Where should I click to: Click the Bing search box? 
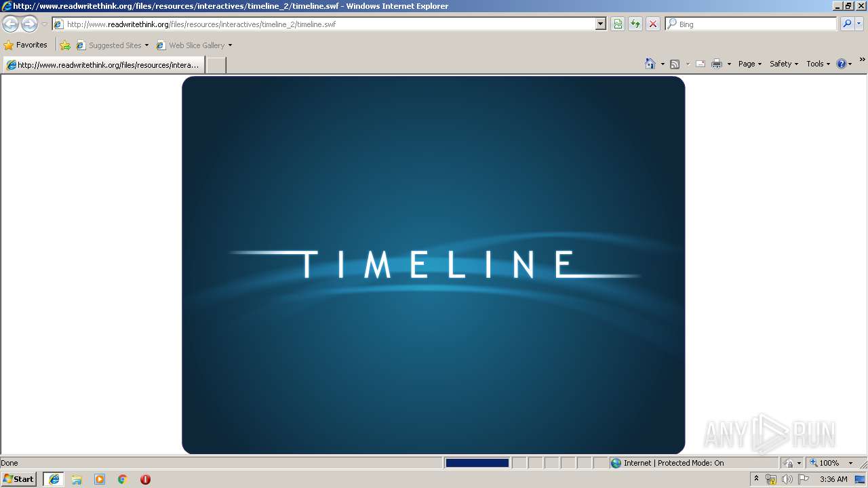tap(751, 24)
